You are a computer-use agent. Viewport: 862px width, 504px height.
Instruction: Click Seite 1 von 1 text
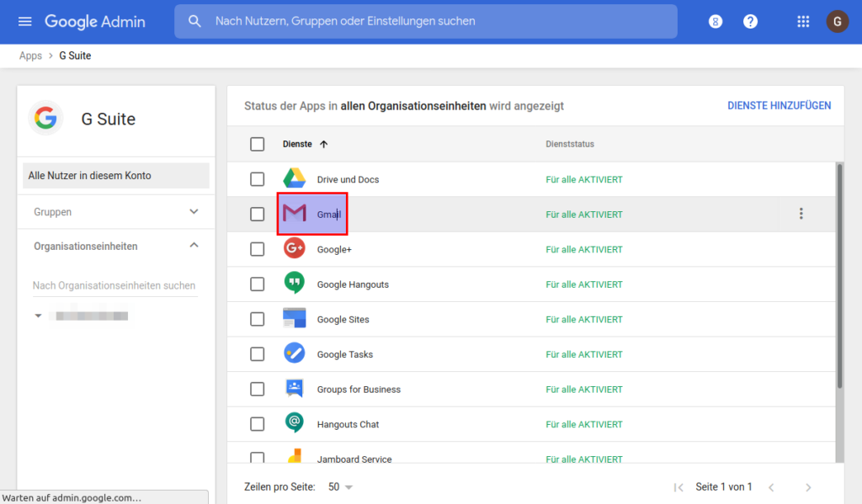coord(723,487)
